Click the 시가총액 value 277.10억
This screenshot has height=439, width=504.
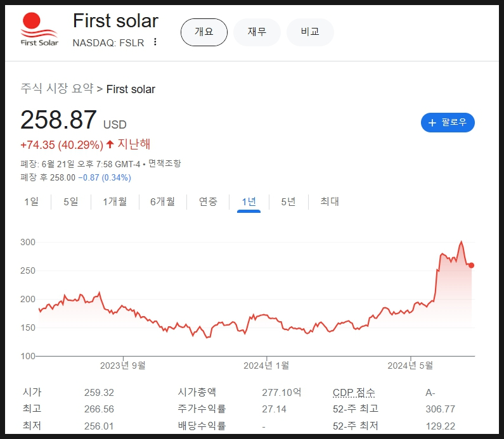pos(281,392)
